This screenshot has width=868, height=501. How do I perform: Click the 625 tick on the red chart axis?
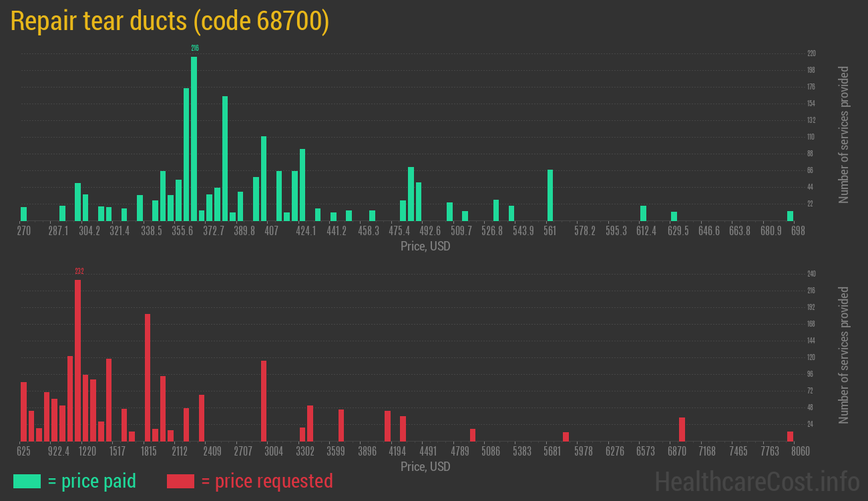tap(24, 451)
